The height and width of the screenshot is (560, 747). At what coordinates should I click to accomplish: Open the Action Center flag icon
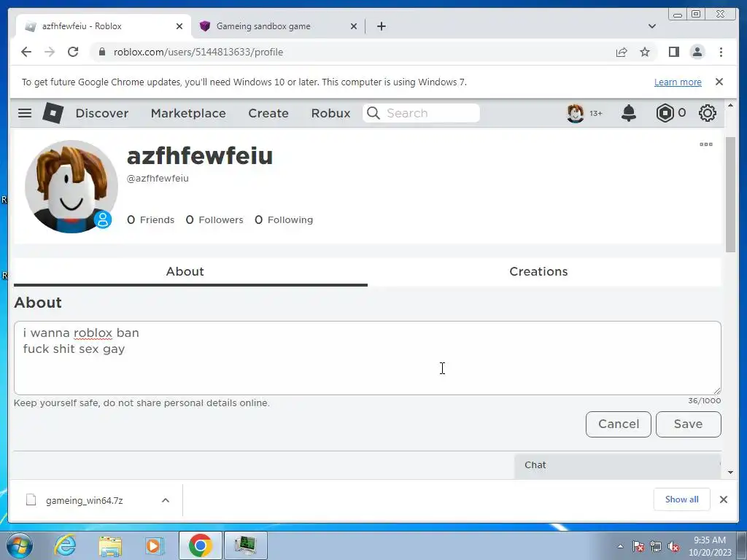638,547
